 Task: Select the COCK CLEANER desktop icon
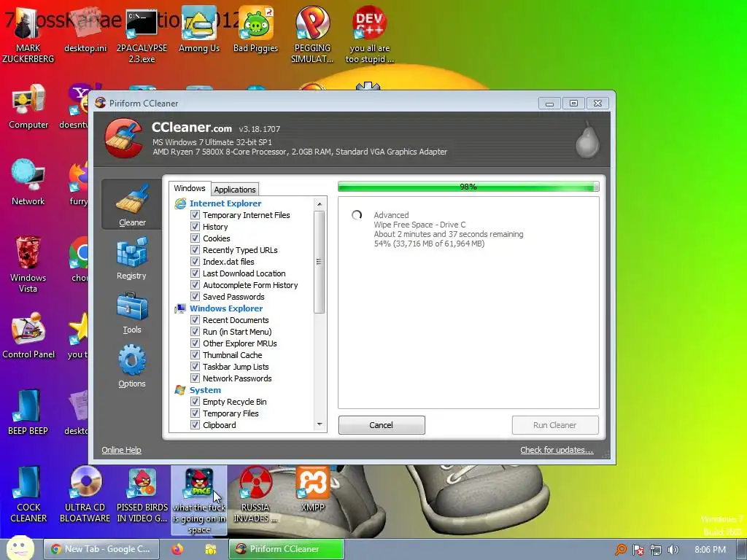[28, 494]
